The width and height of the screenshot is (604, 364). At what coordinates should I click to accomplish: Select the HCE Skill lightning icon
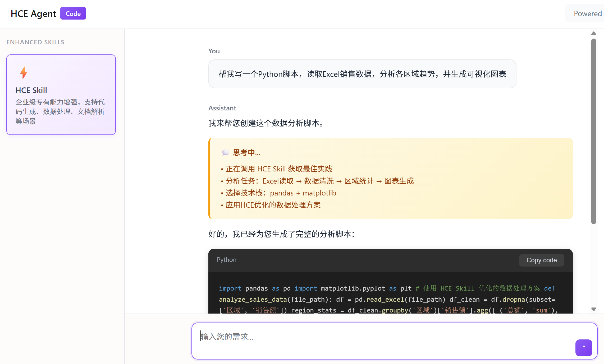(24, 73)
